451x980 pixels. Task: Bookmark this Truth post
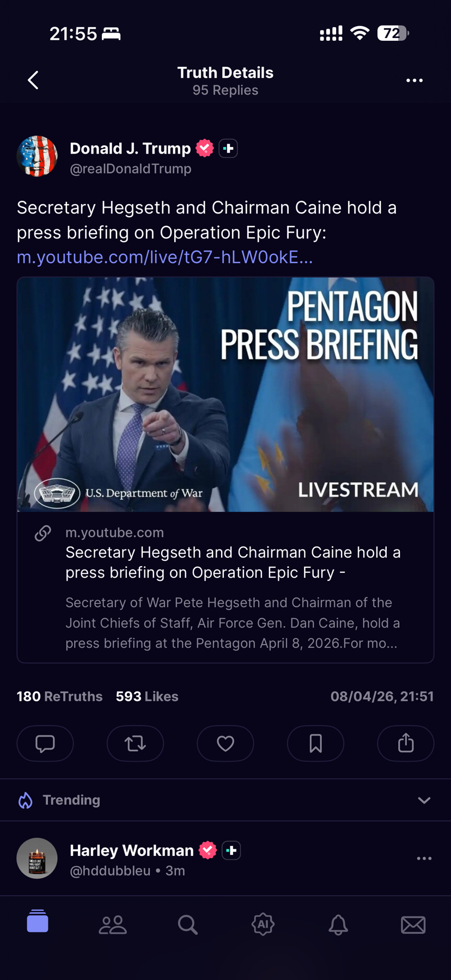point(315,743)
